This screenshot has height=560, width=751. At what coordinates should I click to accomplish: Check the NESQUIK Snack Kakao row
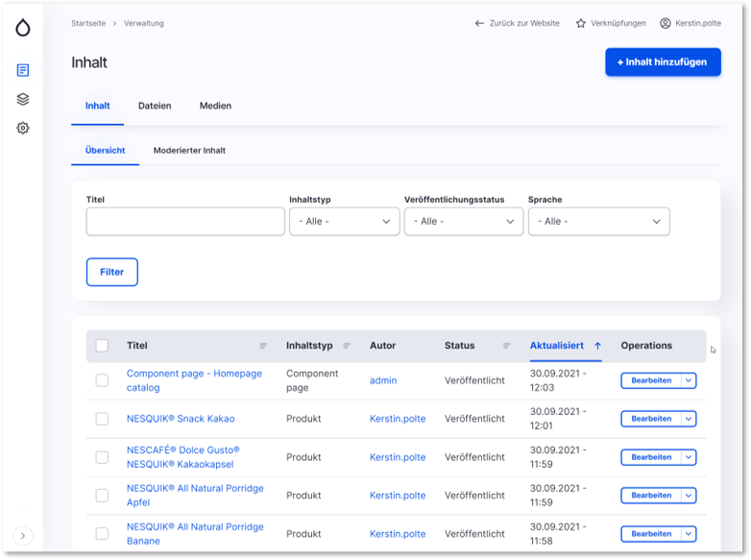(102, 419)
